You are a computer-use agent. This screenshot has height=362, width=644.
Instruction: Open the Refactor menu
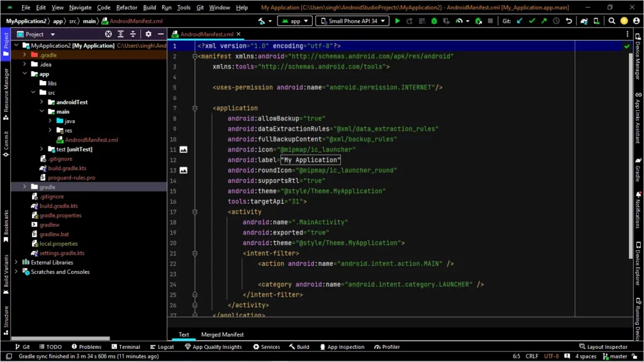tap(126, 8)
